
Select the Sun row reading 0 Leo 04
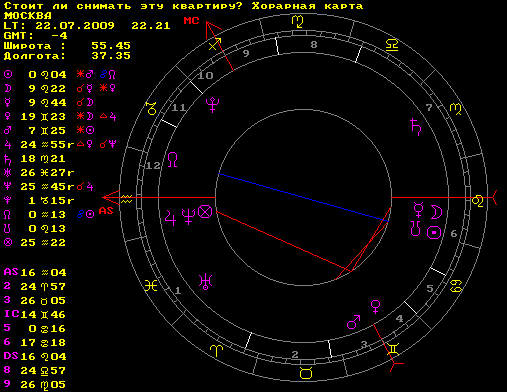60,74
